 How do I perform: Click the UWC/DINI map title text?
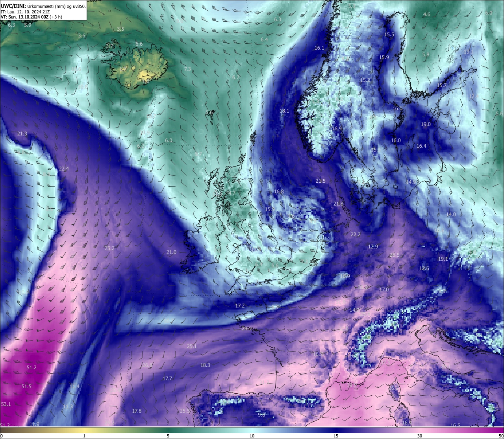(x=43, y=6)
